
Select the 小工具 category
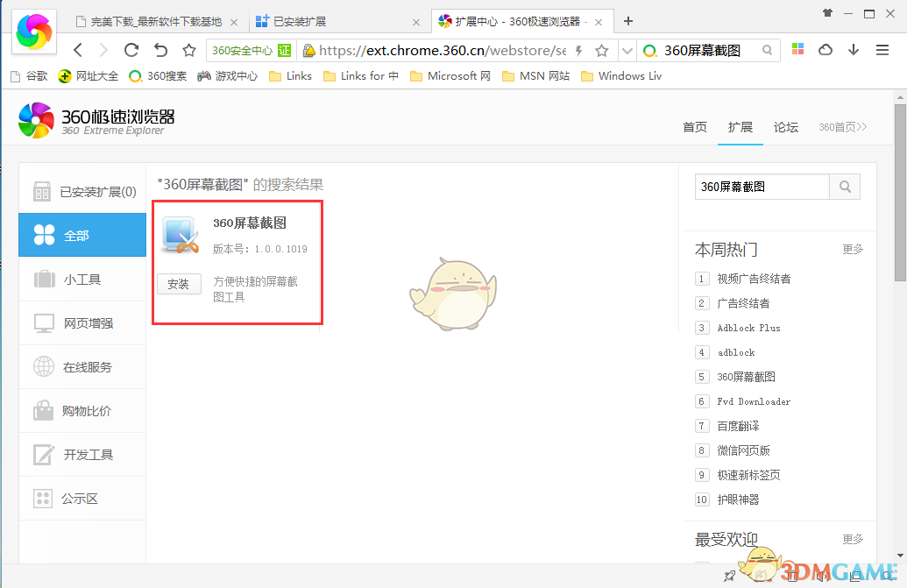(x=82, y=280)
